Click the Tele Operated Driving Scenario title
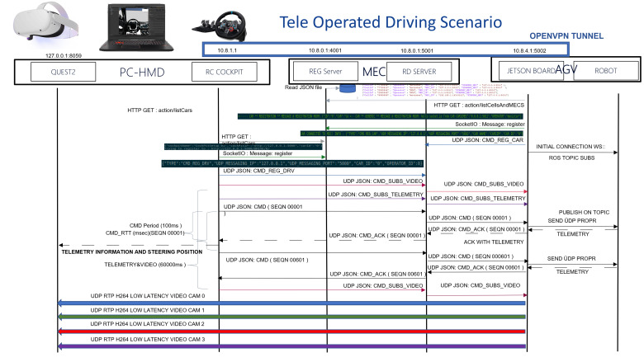644x362 pixels. pyautogui.click(x=391, y=22)
